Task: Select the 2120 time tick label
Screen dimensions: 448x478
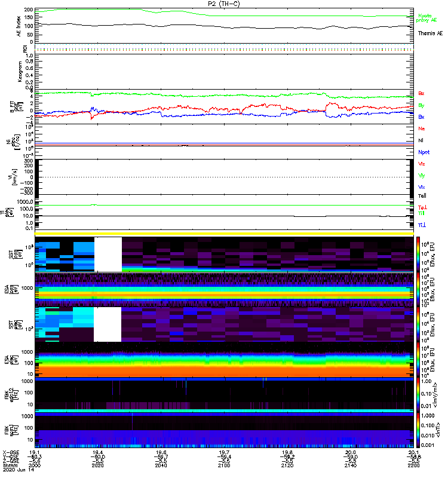Action: tap(287, 465)
